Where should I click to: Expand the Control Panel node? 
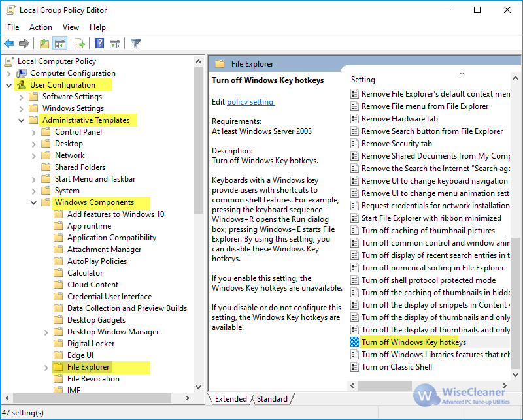34,133
